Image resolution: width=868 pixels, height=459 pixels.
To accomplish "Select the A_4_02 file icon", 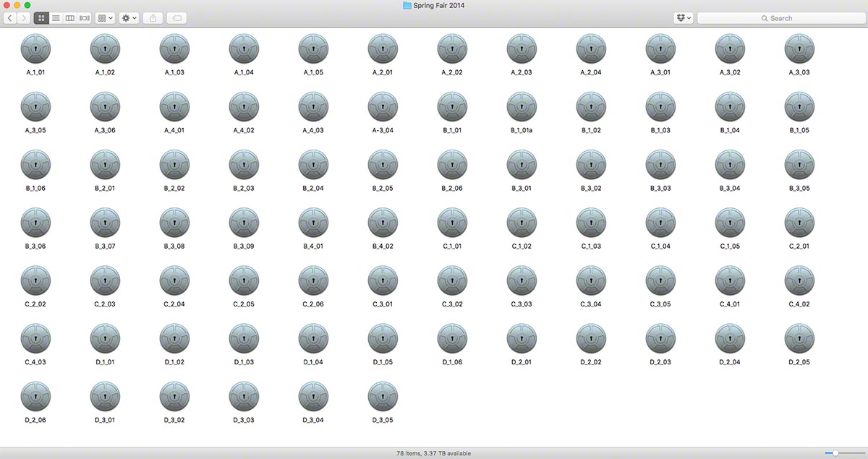I will click(x=244, y=108).
